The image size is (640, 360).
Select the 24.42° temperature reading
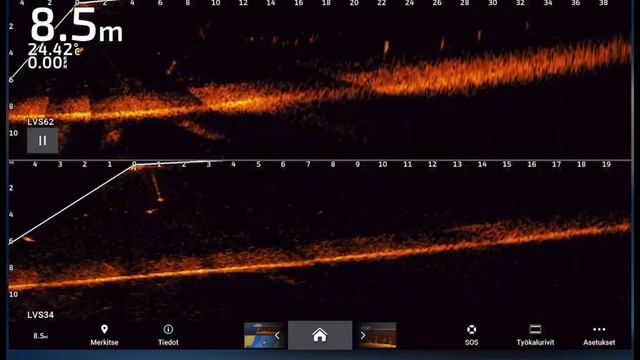(53, 49)
